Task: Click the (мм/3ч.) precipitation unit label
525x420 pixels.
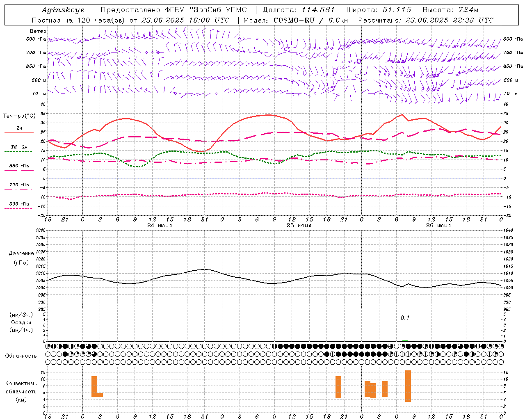Action: tap(21, 315)
